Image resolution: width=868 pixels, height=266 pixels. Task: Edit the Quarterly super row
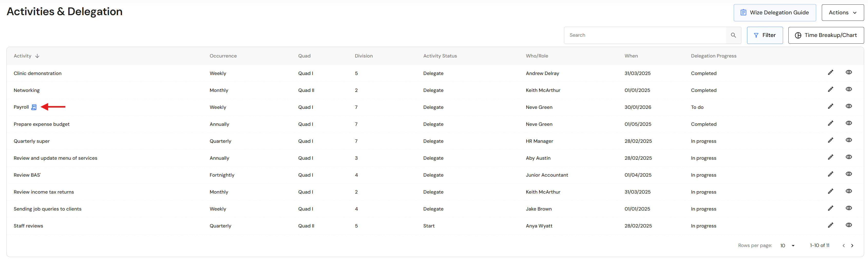click(x=830, y=140)
